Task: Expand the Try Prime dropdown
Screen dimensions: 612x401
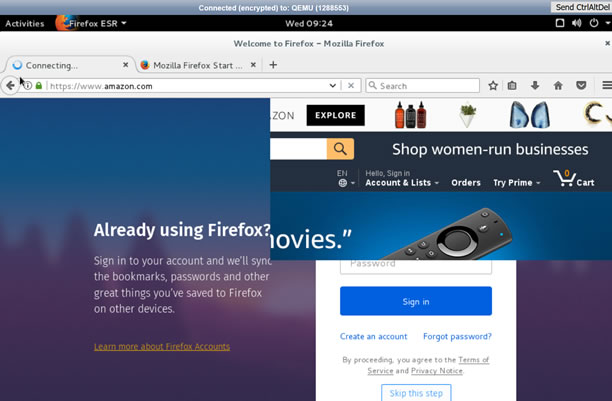Action: (515, 183)
